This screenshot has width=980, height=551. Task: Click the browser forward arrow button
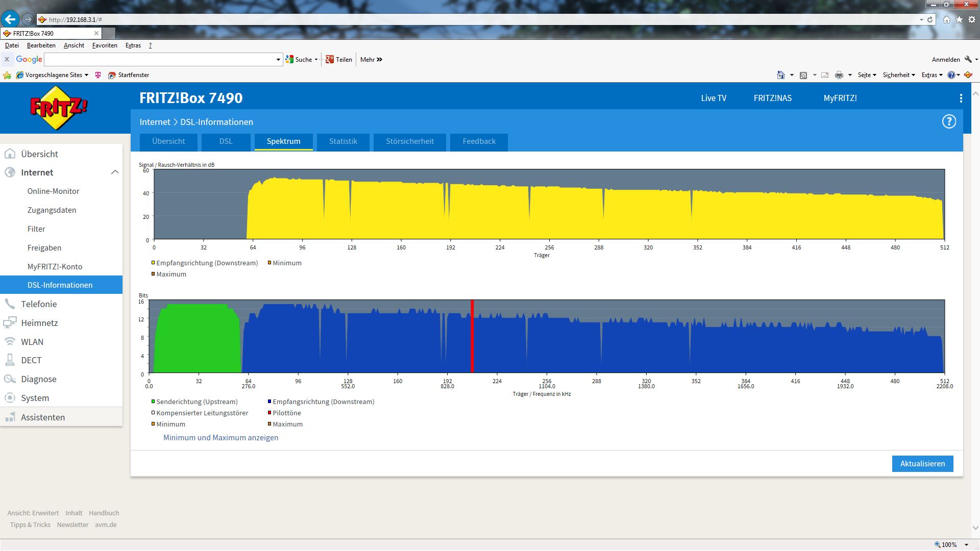tap(28, 19)
